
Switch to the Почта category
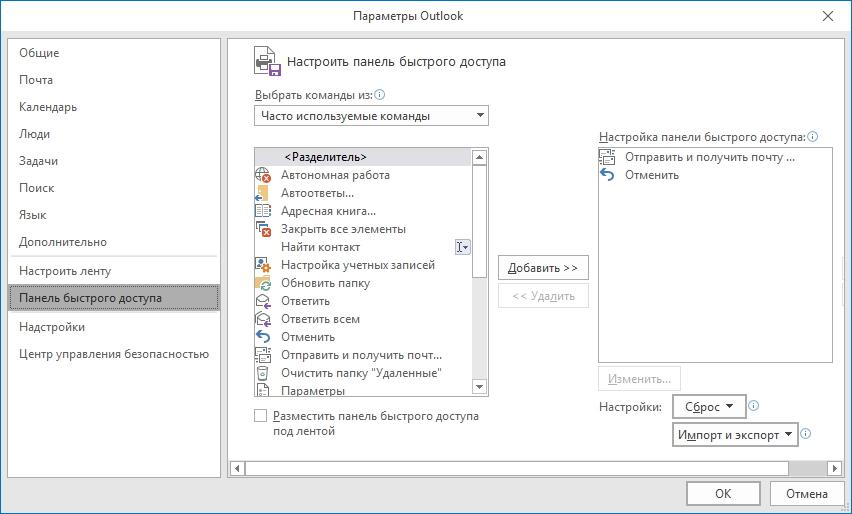[36, 80]
